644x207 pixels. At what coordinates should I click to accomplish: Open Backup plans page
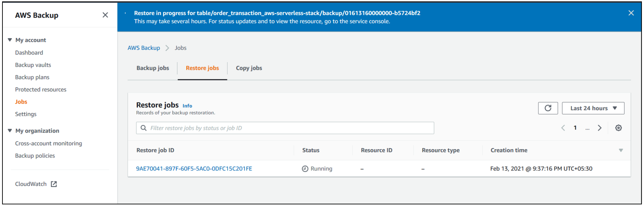[x=32, y=77]
